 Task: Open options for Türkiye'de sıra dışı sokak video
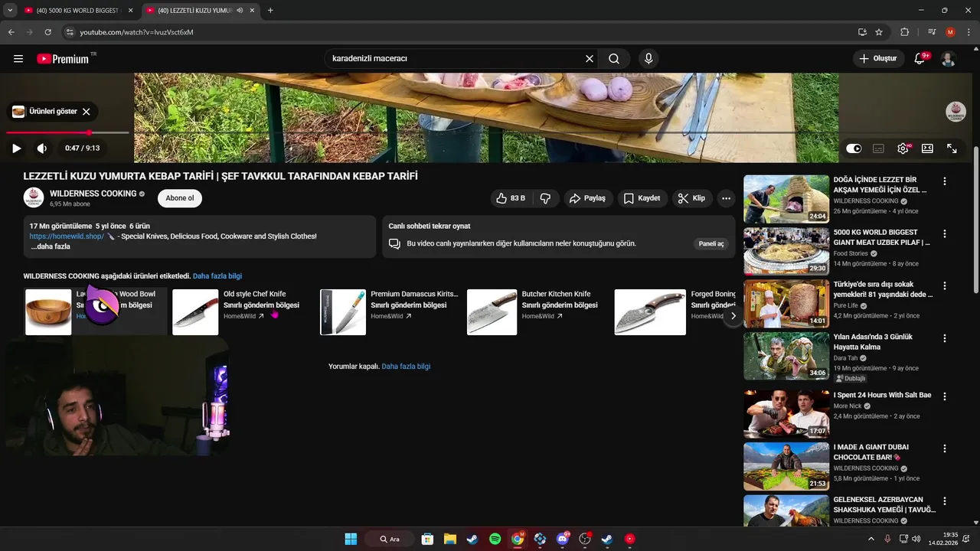coord(944,285)
